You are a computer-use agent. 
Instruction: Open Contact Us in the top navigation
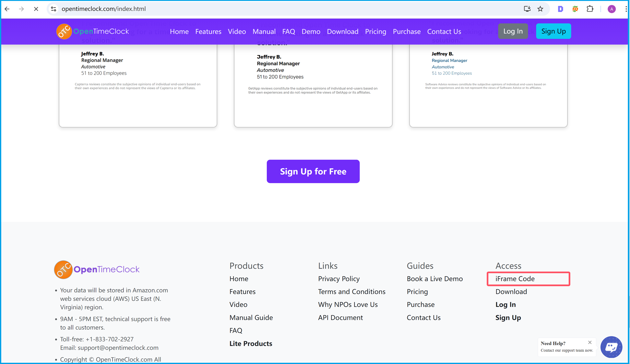(x=444, y=31)
